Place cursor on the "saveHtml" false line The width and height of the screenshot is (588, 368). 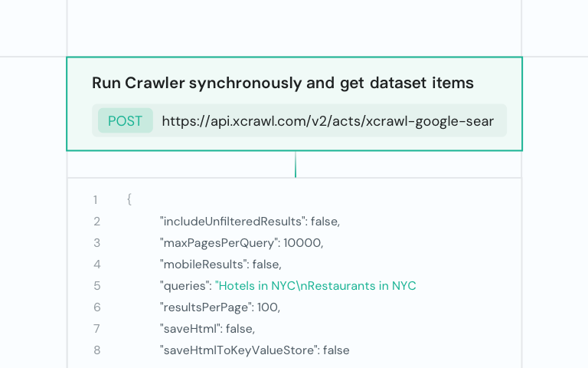(207, 329)
